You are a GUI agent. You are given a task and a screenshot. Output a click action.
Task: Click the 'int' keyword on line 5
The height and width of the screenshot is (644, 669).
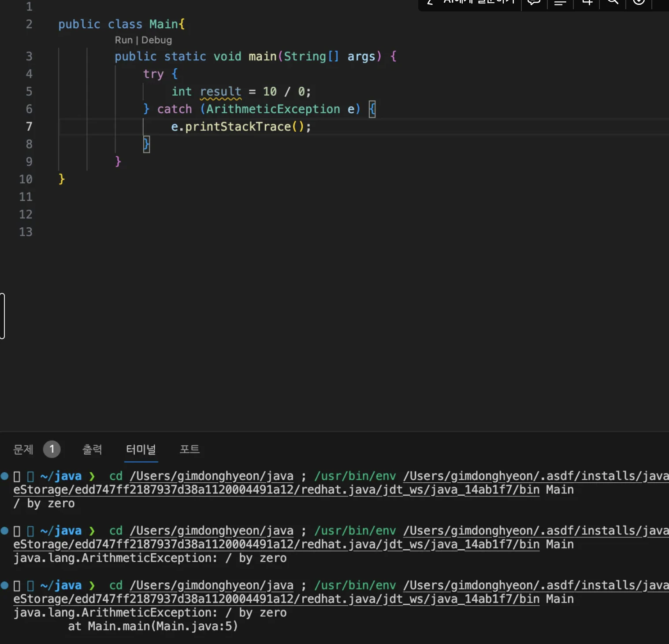182,92
